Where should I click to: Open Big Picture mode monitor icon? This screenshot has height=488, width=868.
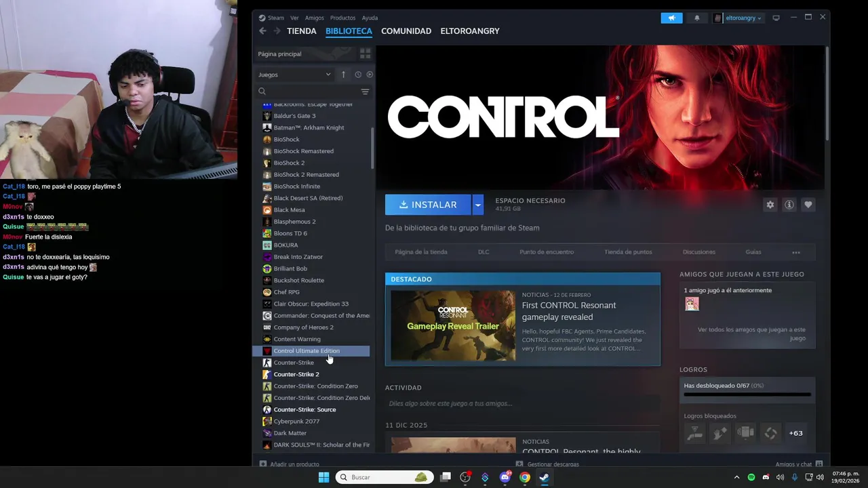776,18
